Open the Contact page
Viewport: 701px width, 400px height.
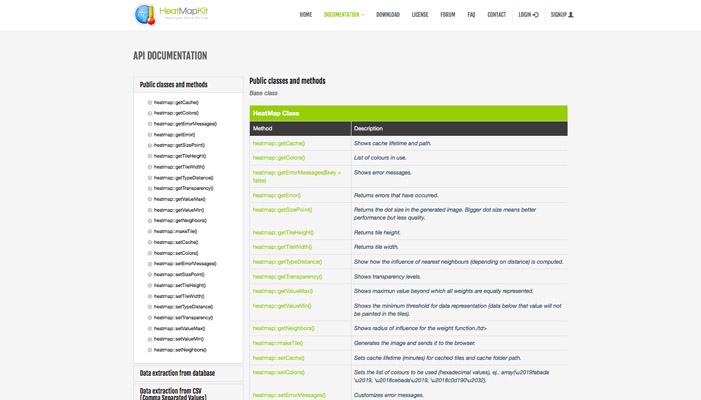click(496, 15)
